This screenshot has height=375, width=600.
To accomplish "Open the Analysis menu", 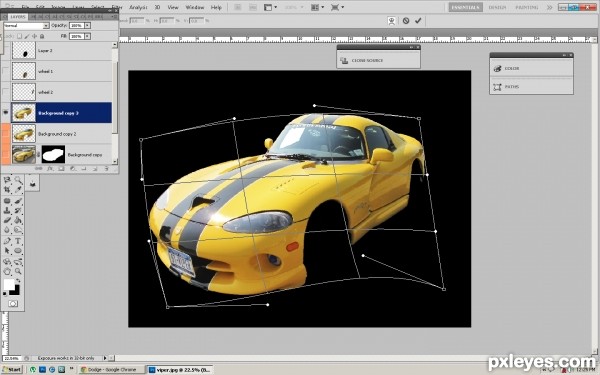I will click(x=138, y=7).
